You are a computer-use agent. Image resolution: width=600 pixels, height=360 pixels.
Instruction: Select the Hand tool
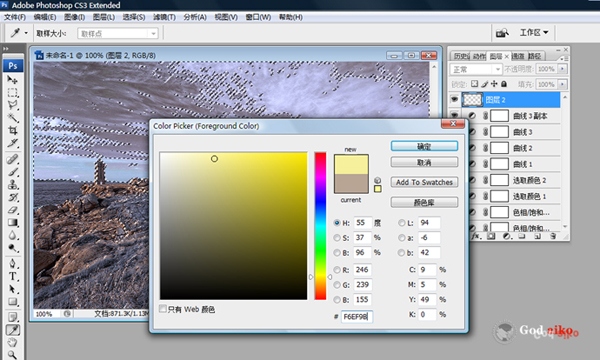pyautogui.click(x=13, y=342)
